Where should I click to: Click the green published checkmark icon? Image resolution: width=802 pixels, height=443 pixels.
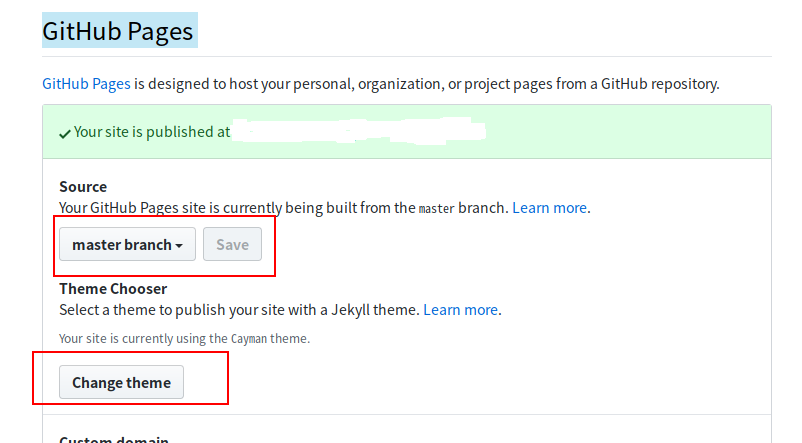pyautogui.click(x=64, y=134)
